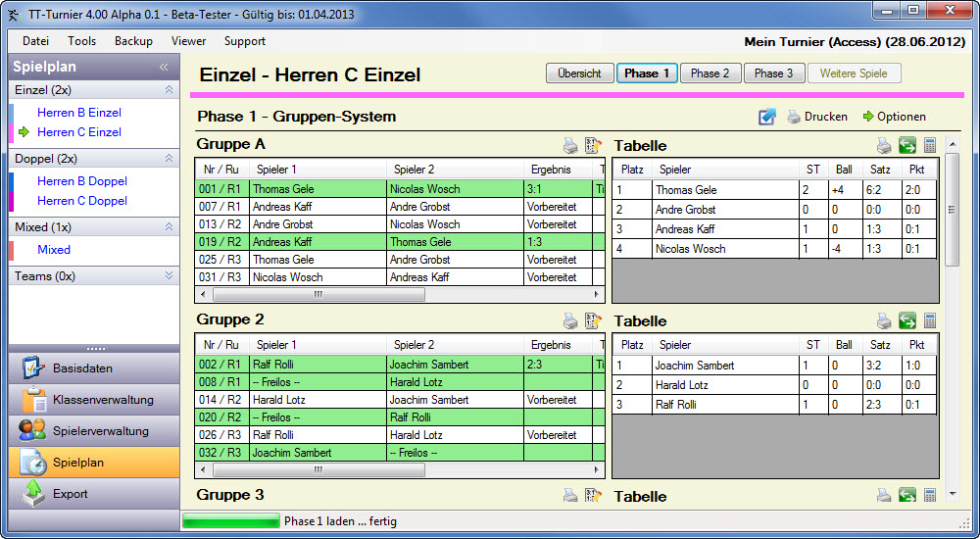
Task: Select Herren B Doppel in sidebar
Action: click(x=82, y=181)
